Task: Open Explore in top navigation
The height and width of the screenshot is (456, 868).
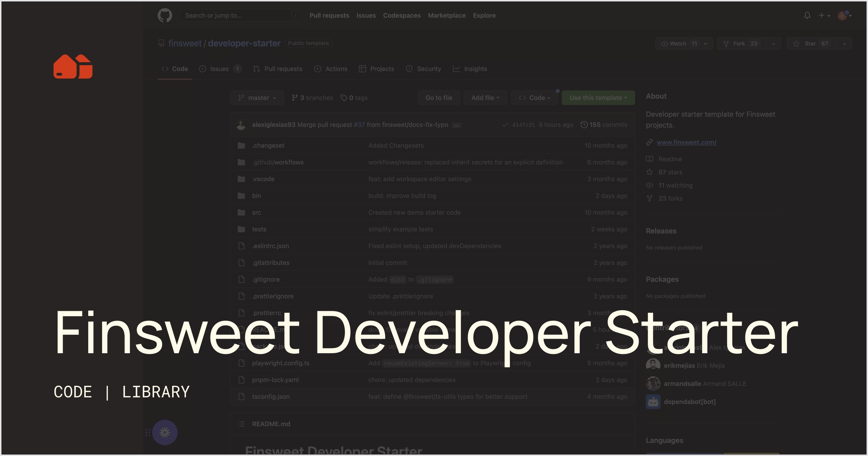Action: pyautogui.click(x=484, y=16)
